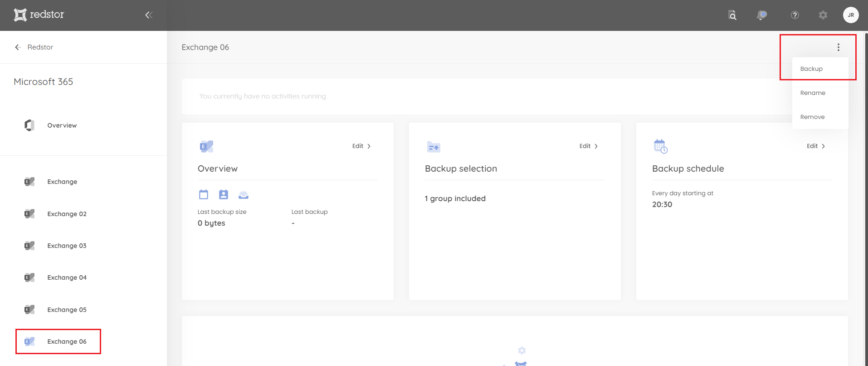Open the help question mark icon
The image size is (868, 366).
click(795, 15)
